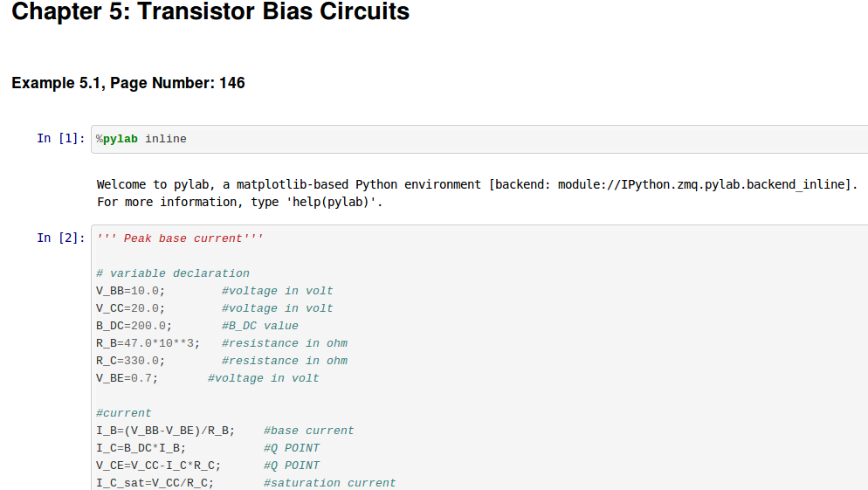This screenshot has height=490, width=868.
Task: Click the 'Peak base current' docstring line
Action: (x=179, y=238)
